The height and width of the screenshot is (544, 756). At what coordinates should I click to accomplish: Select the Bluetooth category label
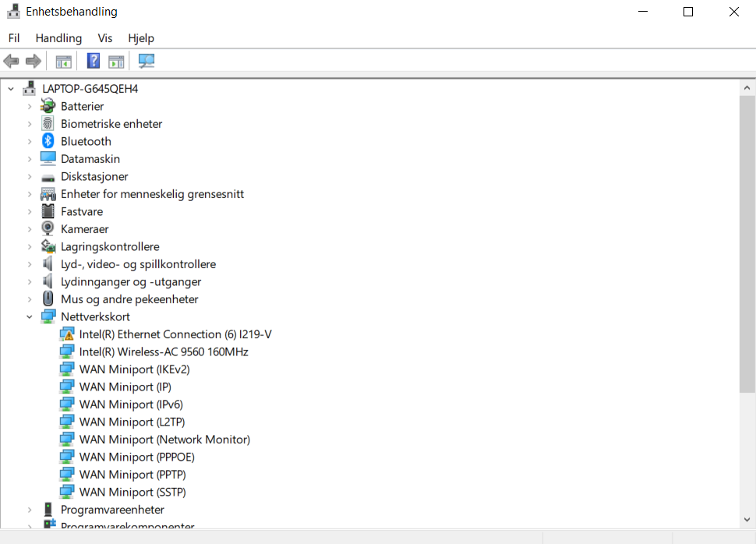(86, 141)
